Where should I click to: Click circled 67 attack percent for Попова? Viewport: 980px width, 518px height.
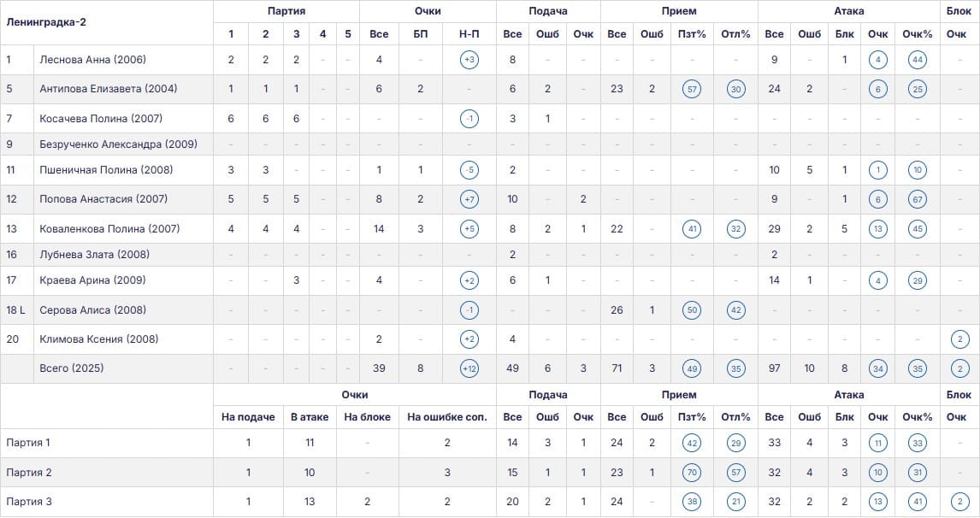[x=918, y=199]
